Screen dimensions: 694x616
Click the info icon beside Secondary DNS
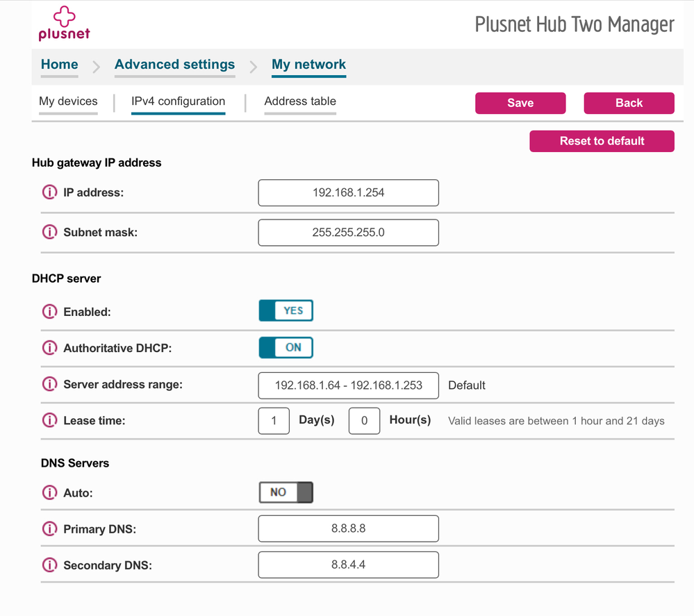point(49,565)
